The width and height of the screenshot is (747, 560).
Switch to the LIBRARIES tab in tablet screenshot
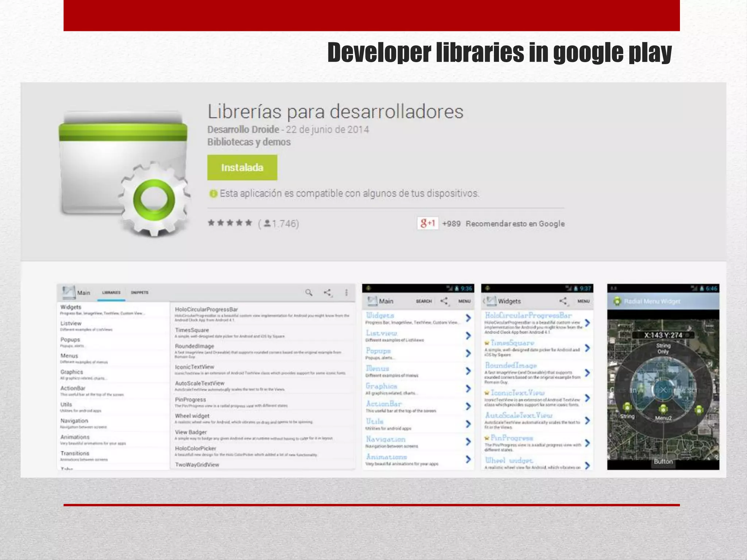[x=111, y=292]
